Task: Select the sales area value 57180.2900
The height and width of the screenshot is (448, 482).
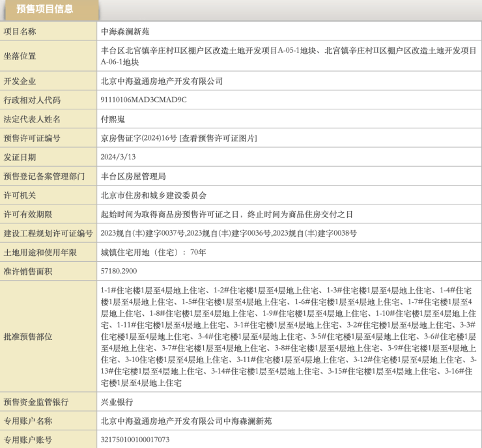Action: (119, 271)
